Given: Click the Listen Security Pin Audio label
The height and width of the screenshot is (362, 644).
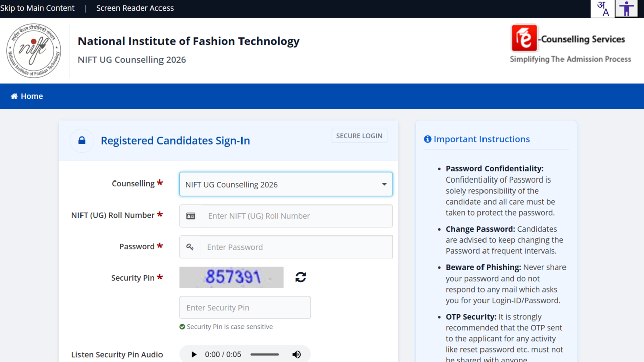Looking at the screenshot, I should (x=117, y=355).
